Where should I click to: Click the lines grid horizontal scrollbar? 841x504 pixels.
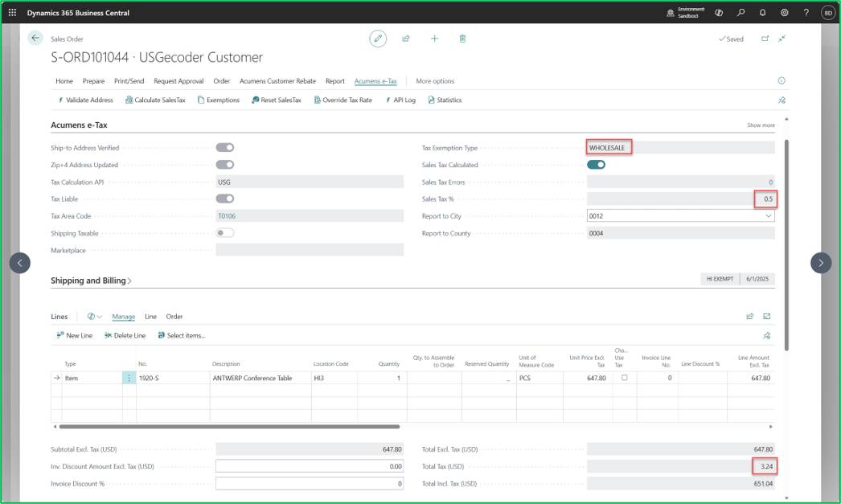[229, 427]
